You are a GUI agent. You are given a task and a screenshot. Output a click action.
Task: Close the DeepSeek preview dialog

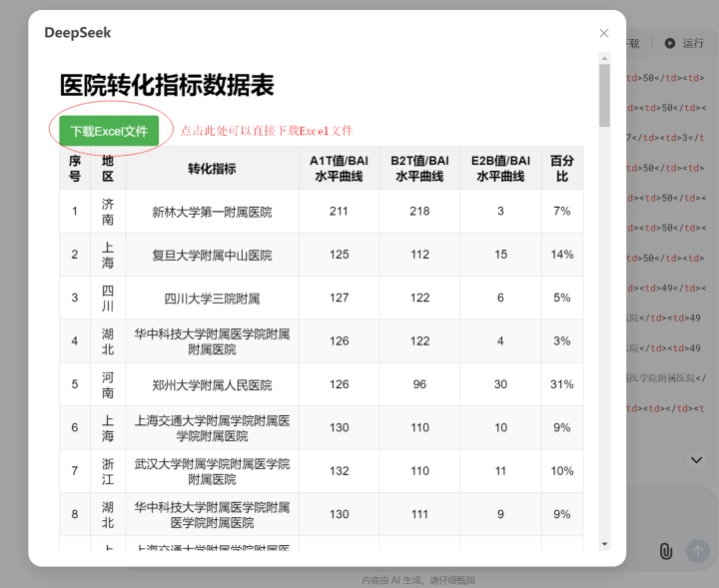pos(604,33)
